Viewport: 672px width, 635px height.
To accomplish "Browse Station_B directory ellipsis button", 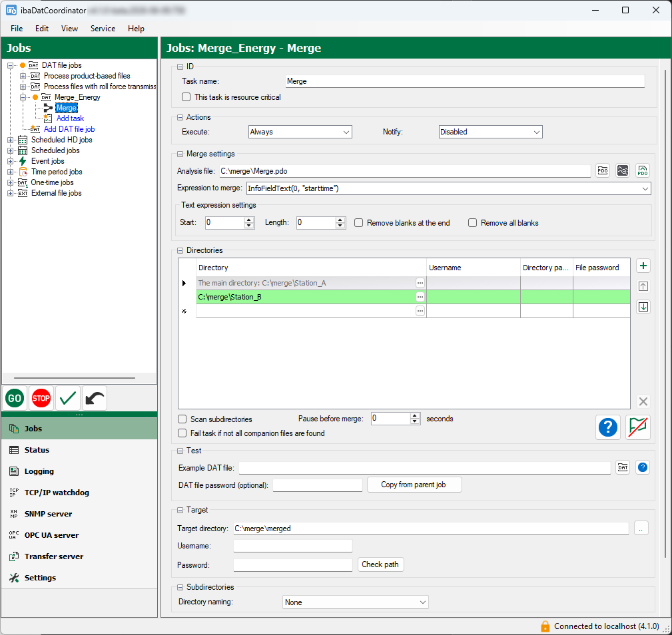I will point(420,297).
